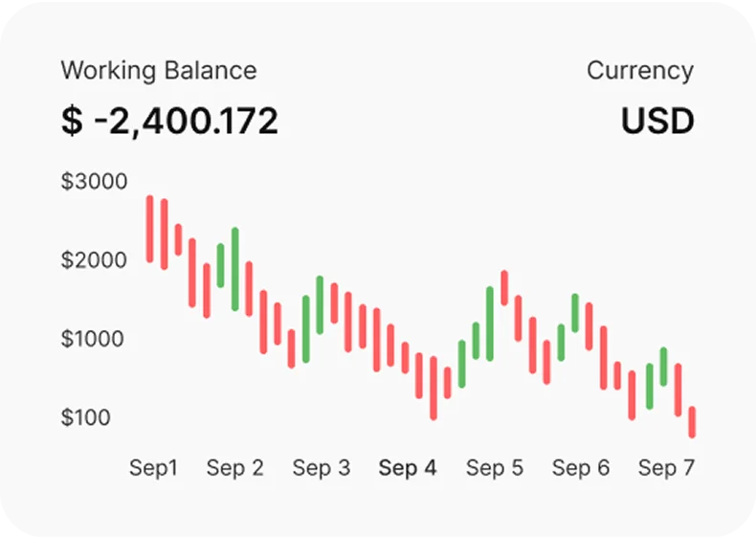Click the tallest green candlestick above Sep 2
This screenshot has width=756, height=537.
(234, 269)
